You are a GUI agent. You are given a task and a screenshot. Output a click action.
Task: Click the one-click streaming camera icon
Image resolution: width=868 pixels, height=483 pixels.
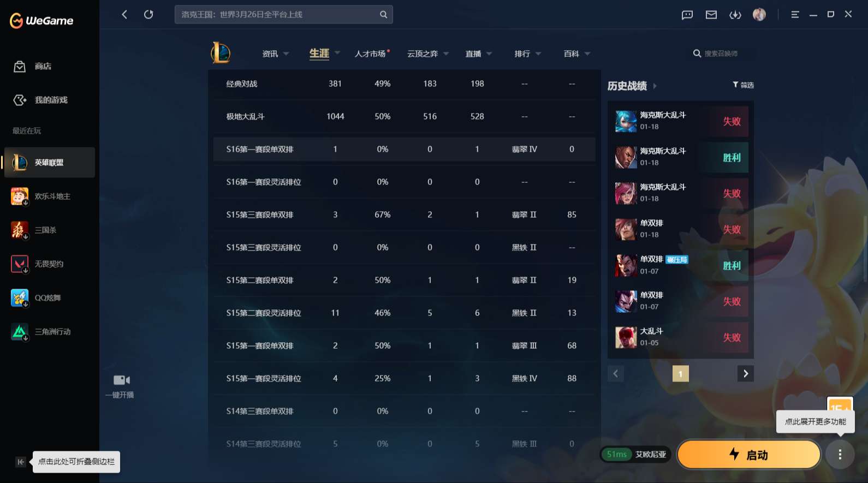click(121, 380)
